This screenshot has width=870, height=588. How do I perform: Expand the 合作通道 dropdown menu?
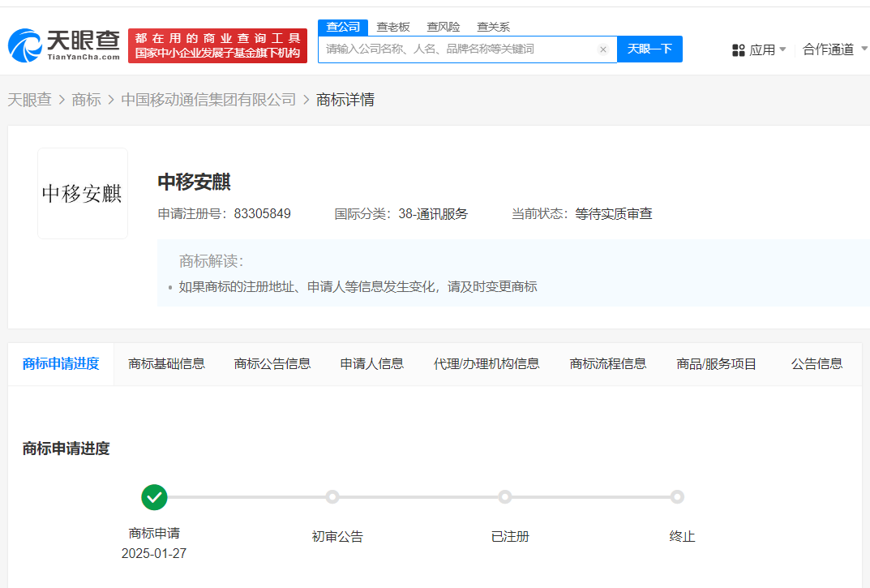click(x=834, y=49)
